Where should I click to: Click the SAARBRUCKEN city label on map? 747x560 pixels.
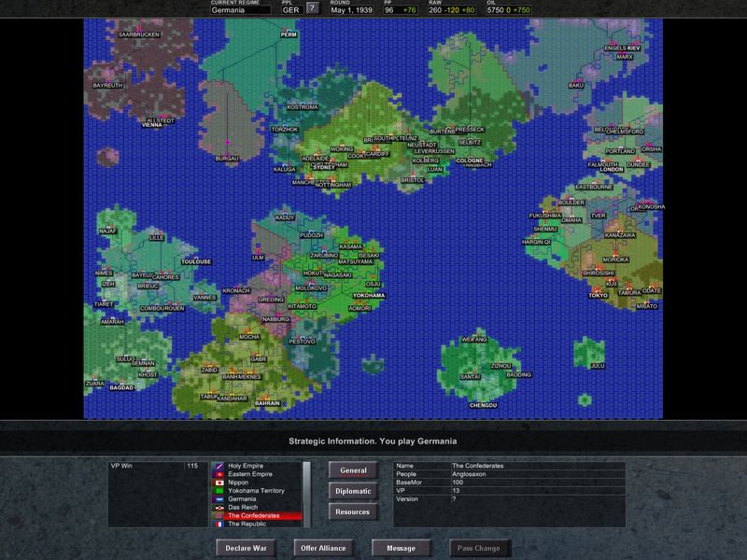[139, 35]
